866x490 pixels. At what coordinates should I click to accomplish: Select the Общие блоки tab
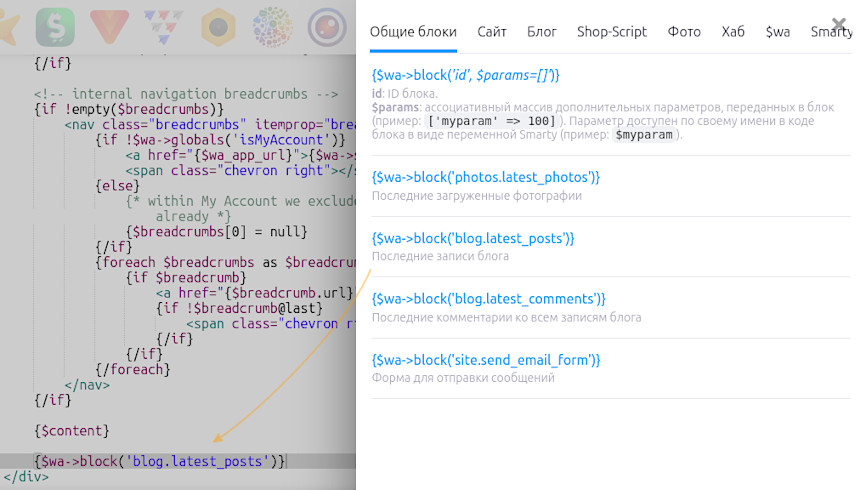413,32
